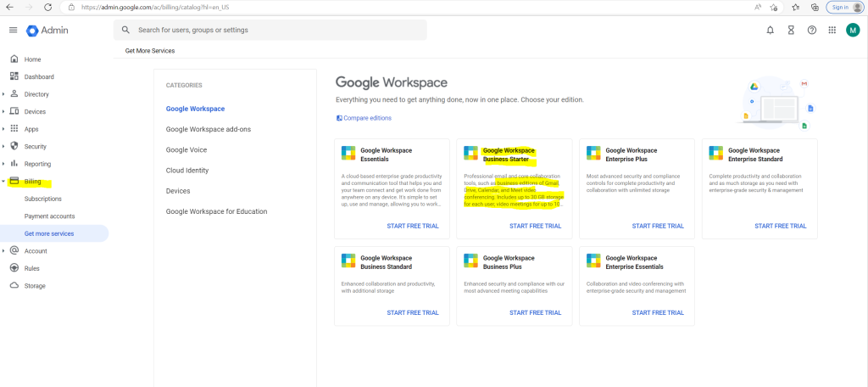Click the workspace illustration graphic
This screenshot has width=868, height=387.
pos(778,104)
